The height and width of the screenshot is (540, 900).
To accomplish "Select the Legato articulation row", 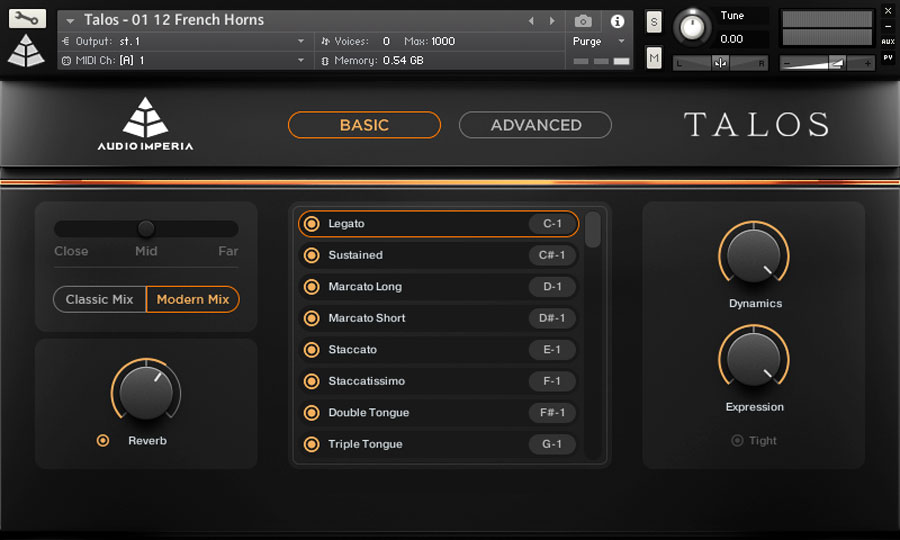I will [439, 224].
